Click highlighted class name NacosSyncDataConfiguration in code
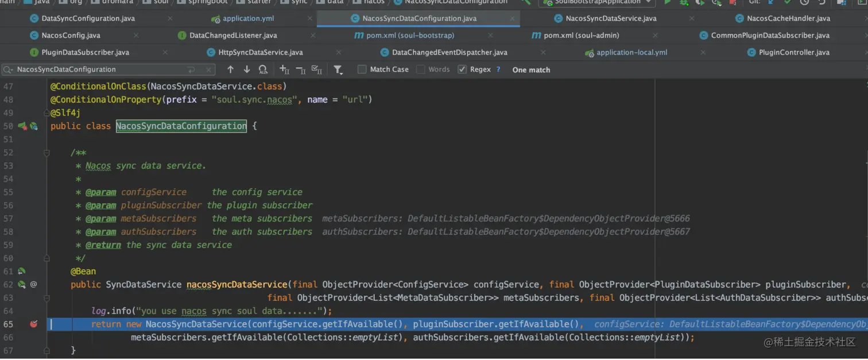Viewport: 868px width, 360px height. (181, 126)
